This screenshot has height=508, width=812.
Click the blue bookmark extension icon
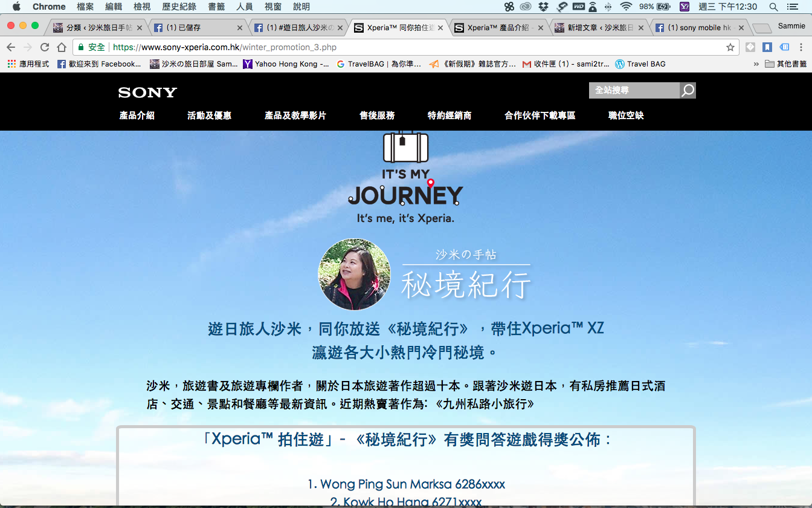pos(767,47)
